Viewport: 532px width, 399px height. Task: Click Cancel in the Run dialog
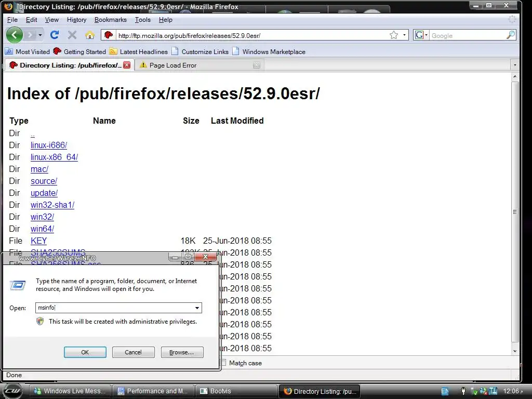tap(134, 352)
